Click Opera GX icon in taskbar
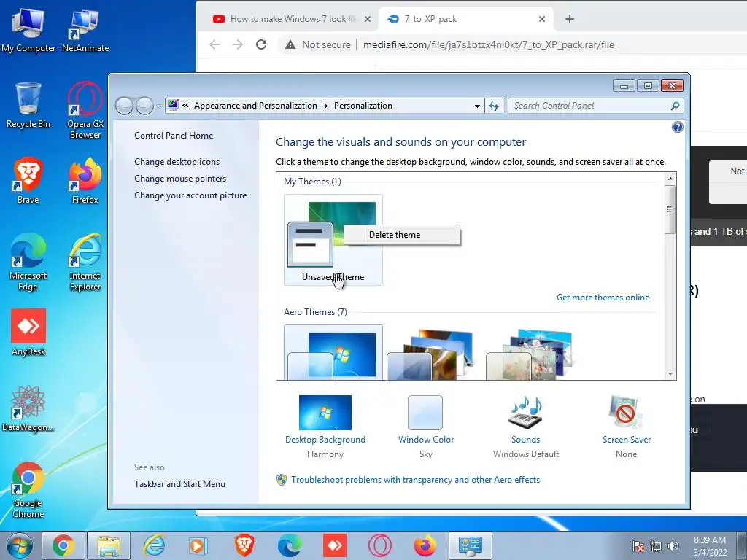 tap(380, 545)
